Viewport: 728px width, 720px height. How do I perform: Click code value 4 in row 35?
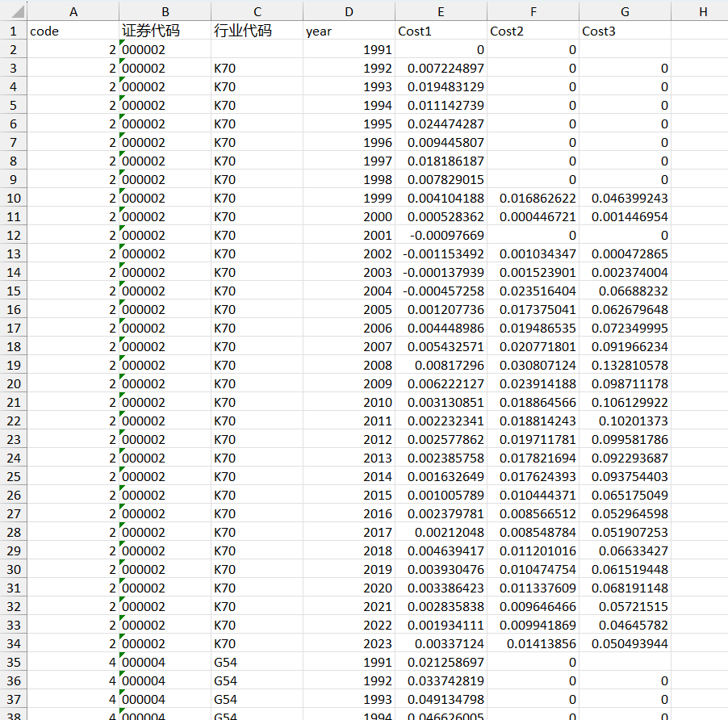73,663
